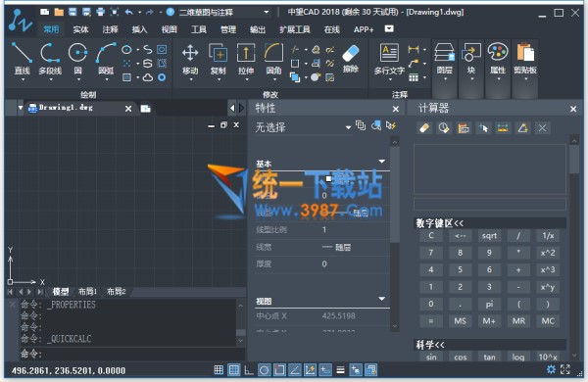Click the revision cloud icon in draw panel

point(148,77)
